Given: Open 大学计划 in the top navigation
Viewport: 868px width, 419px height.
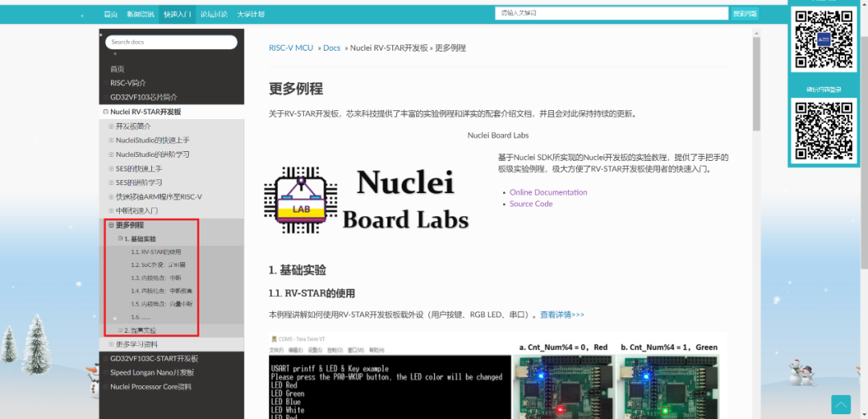Looking at the screenshot, I should [251, 14].
